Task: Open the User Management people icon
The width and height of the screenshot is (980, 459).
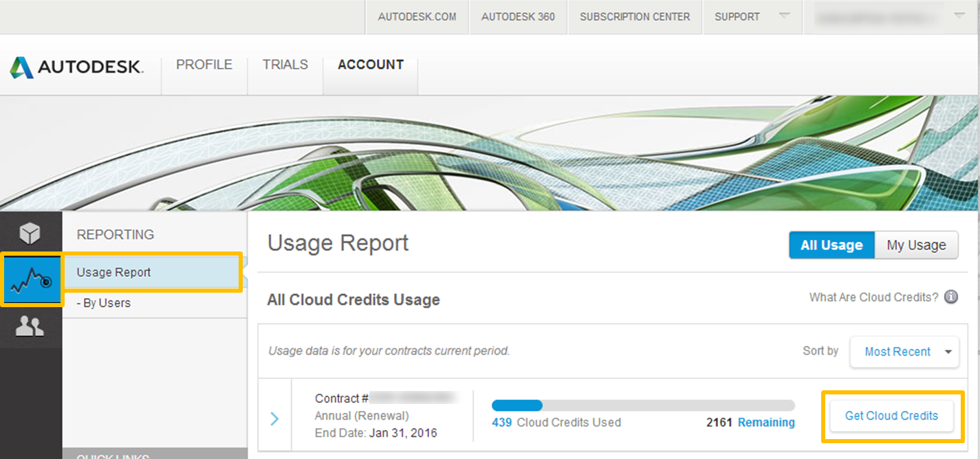Action: [x=30, y=326]
